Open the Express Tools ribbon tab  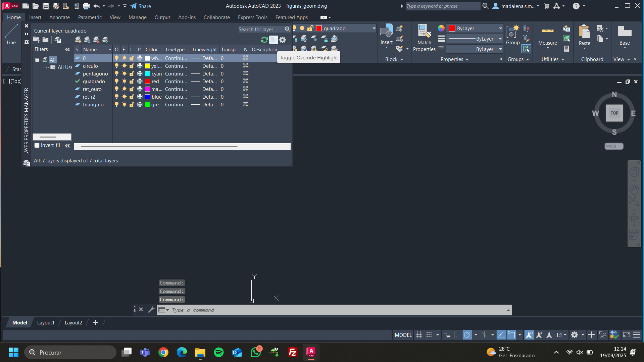coord(253,17)
